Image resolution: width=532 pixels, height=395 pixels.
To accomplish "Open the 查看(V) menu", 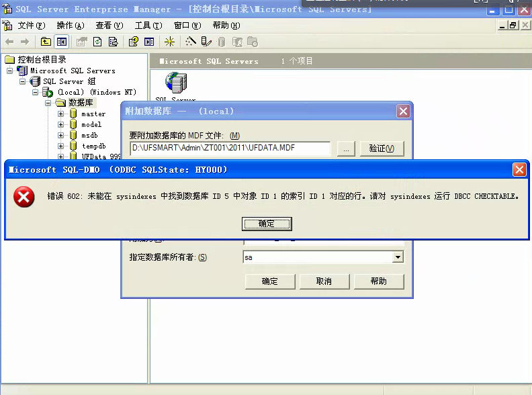I will click(x=109, y=26).
